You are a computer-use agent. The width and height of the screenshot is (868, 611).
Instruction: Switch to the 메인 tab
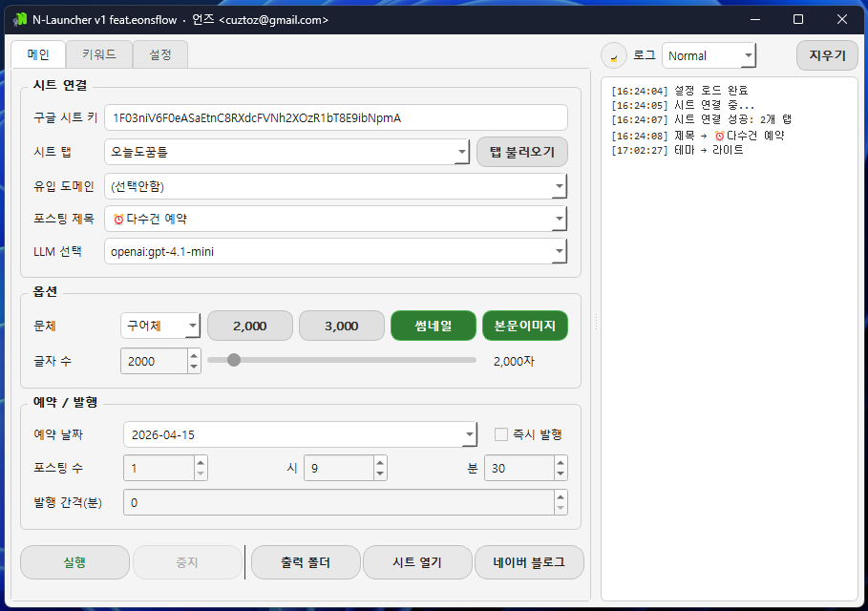point(38,54)
